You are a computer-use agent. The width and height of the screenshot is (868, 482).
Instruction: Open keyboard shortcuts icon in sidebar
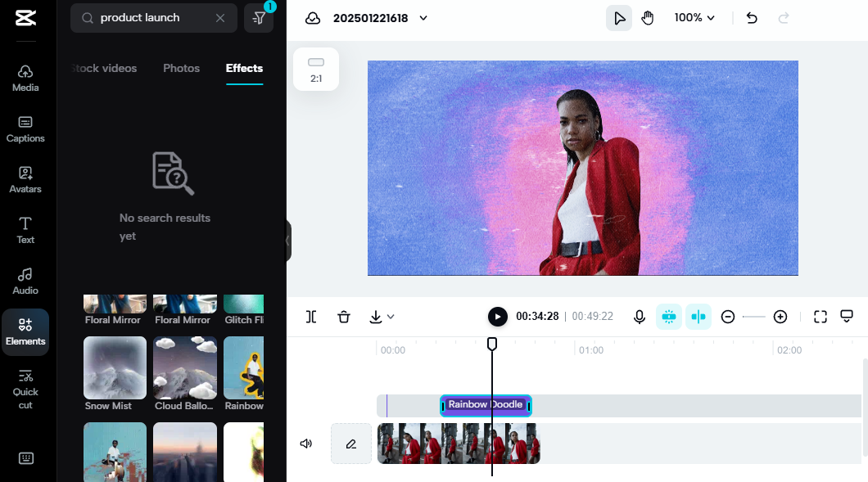tap(26, 458)
